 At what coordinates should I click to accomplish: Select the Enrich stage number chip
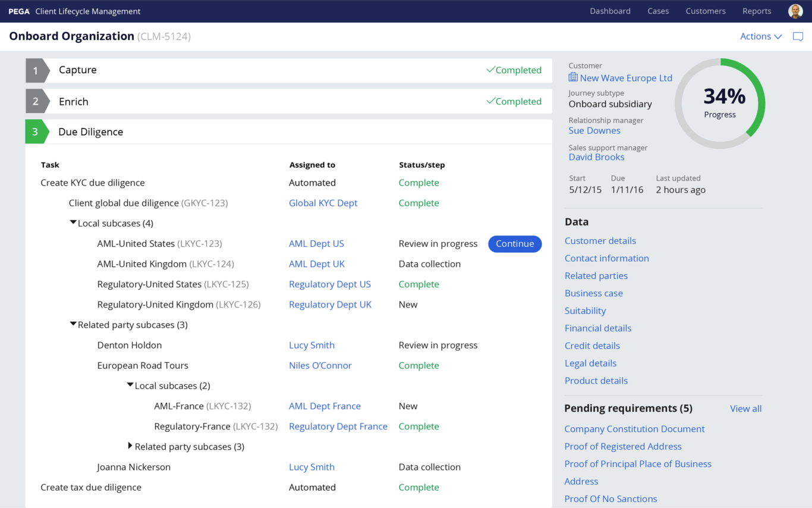36,101
